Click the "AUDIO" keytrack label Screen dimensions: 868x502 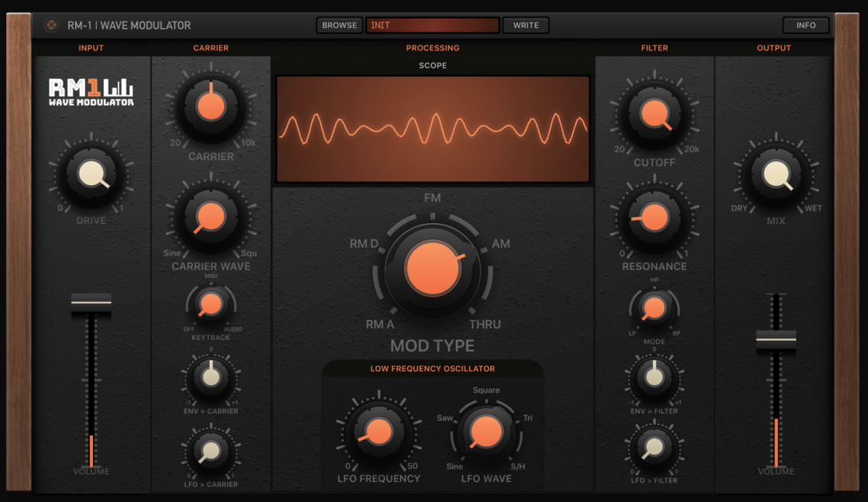233,329
